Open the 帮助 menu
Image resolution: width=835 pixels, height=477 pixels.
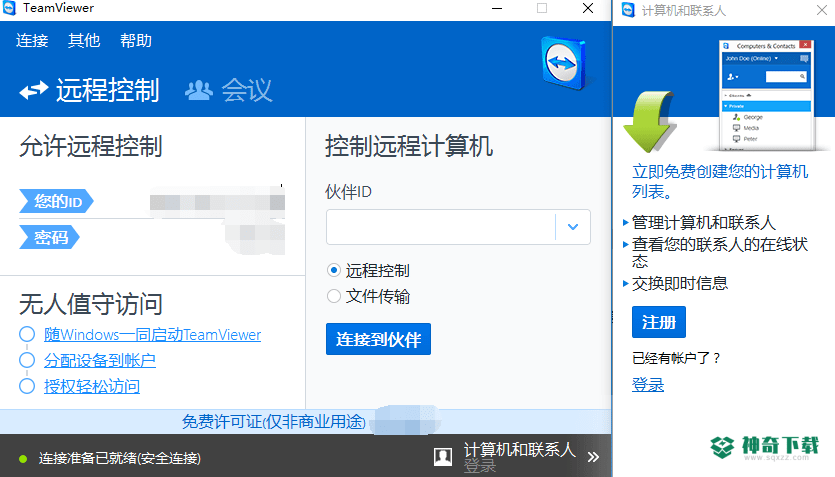(x=136, y=40)
